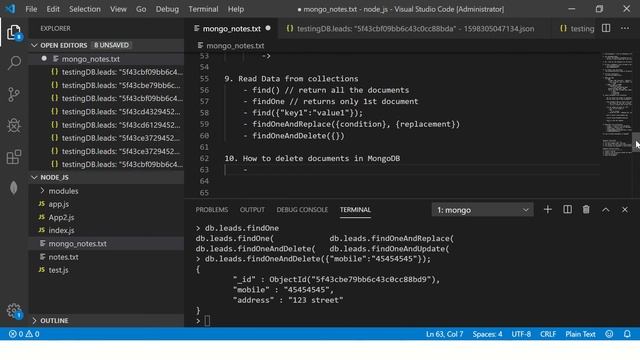Click 'Ln 63, Col 7' cursor position
Viewport: 640px width, 360px height.
click(x=444, y=334)
